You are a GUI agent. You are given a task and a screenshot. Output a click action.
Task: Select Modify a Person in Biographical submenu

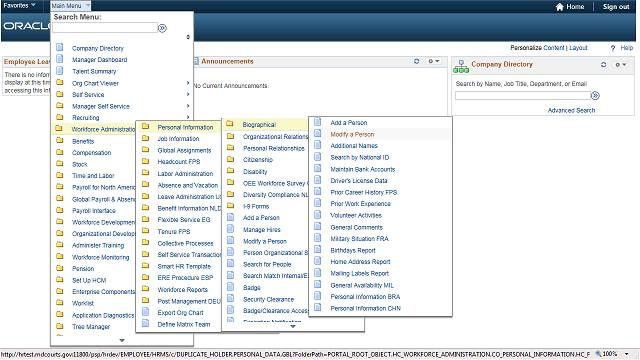click(352, 134)
